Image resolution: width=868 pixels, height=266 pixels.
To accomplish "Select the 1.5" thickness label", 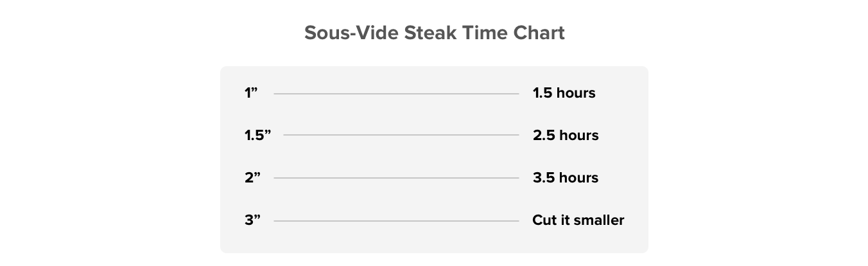I will click(x=258, y=136).
